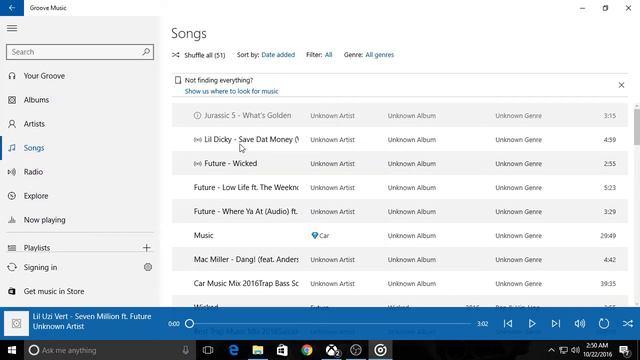Open the Genre All genres dropdown
640x360 pixels.
tap(380, 55)
